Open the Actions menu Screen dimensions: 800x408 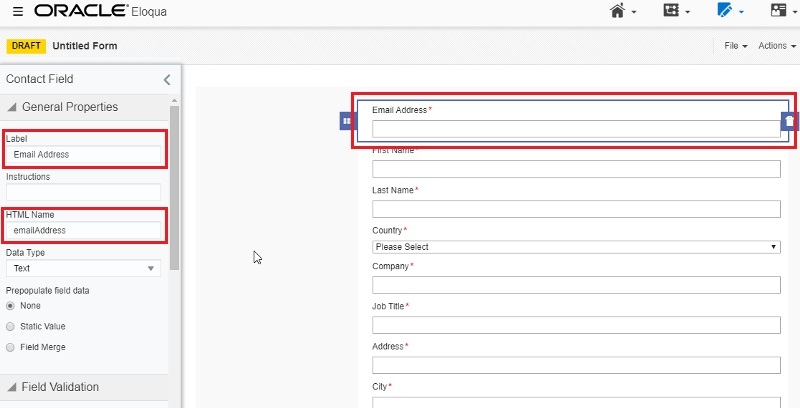pos(776,46)
